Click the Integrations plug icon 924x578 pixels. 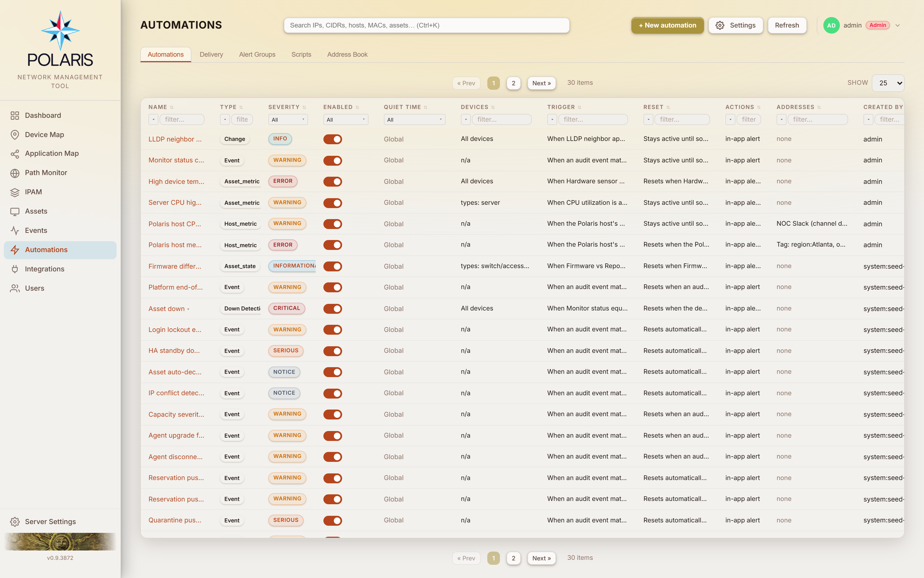[x=15, y=269]
